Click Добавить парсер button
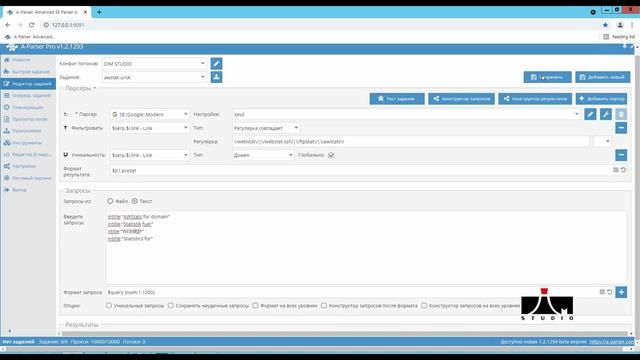This screenshot has height=360, width=640. coord(601,98)
